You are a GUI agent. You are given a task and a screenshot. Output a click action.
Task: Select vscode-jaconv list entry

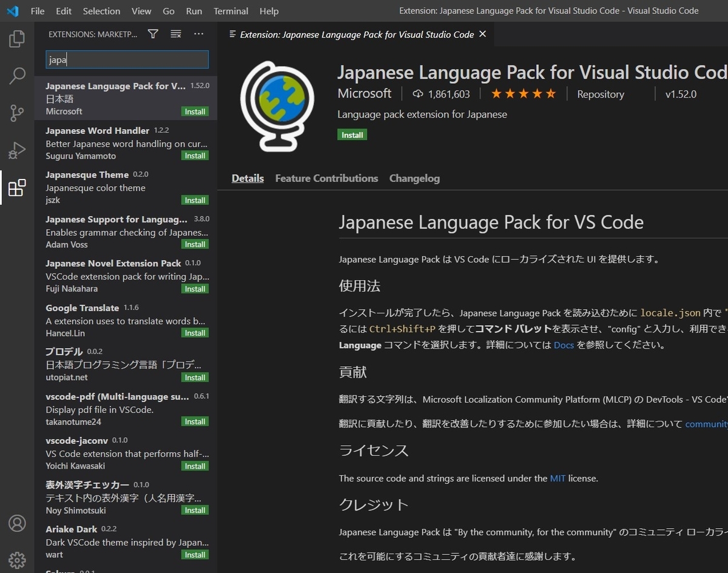[x=126, y=452]
